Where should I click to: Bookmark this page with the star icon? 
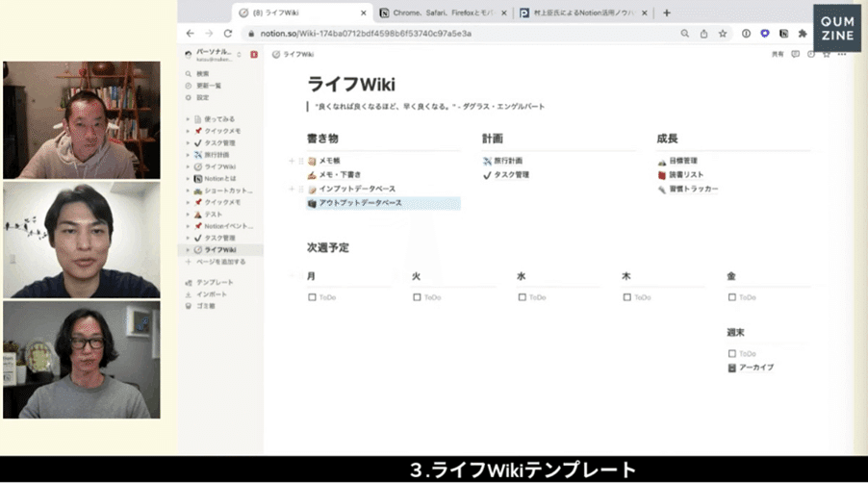725,33
